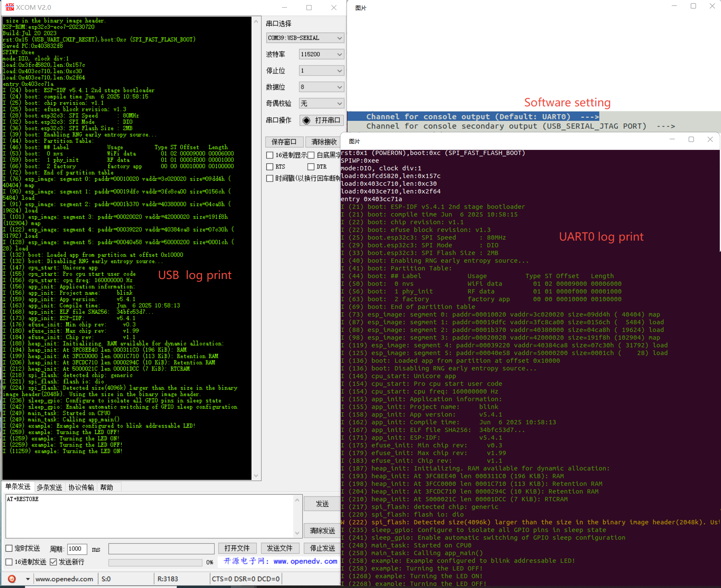The width and height of the screenshot is (721, 588).
Task: Uncheck the 发送新行 send newline checkbox
Action: (53, 562)
